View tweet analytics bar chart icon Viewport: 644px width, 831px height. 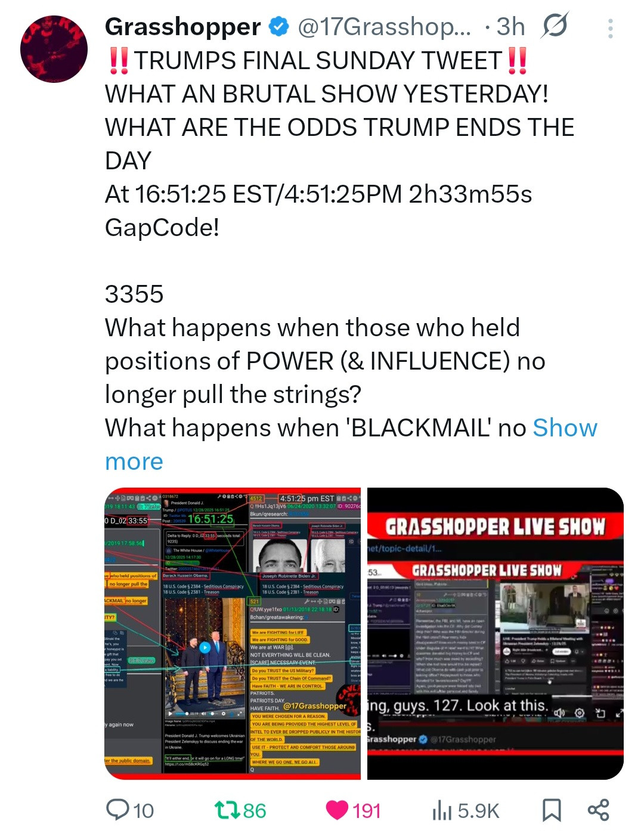[442, 810]
